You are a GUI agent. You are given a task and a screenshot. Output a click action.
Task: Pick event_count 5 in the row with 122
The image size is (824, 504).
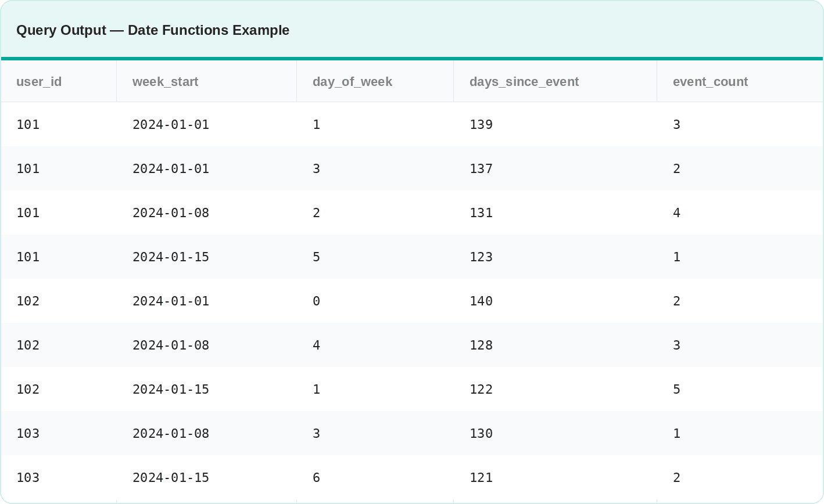pyautogui.click(x=676, y=389)
